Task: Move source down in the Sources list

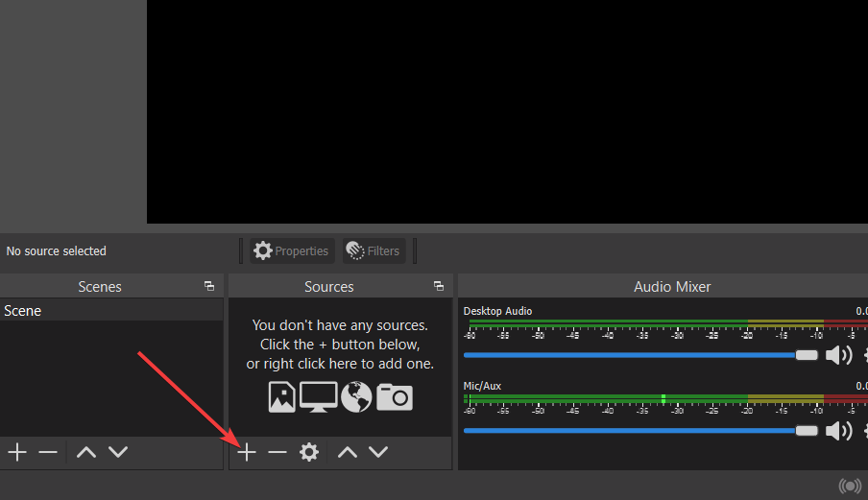Action: coord(378,452)
